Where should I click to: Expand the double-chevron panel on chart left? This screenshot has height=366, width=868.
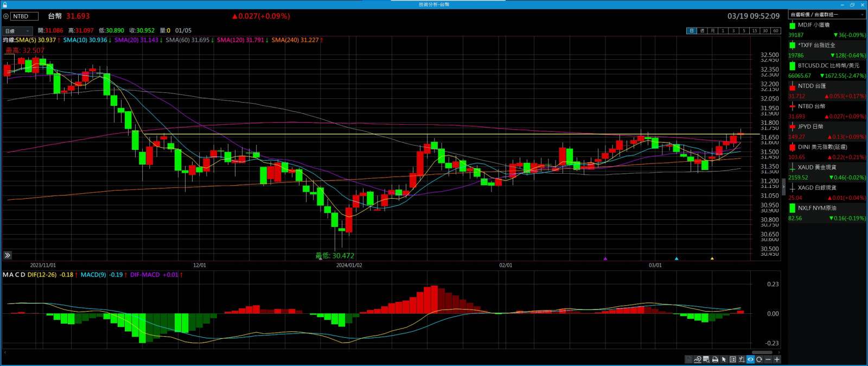[8, 255]
